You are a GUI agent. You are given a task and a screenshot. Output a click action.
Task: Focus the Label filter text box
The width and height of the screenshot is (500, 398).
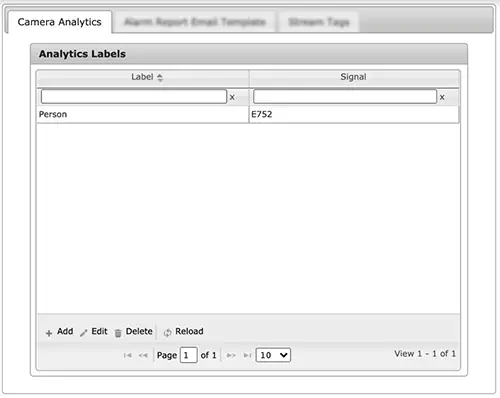click(134, 97)
